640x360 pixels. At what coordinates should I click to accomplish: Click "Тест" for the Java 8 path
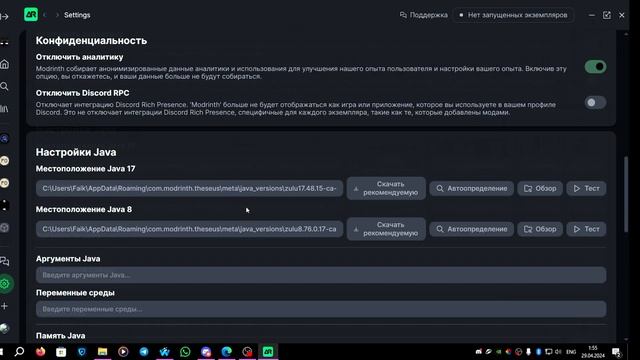[x=586, y=229]
